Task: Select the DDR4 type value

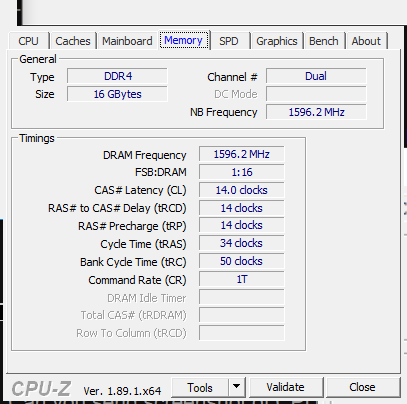Action: pos(117,76)
